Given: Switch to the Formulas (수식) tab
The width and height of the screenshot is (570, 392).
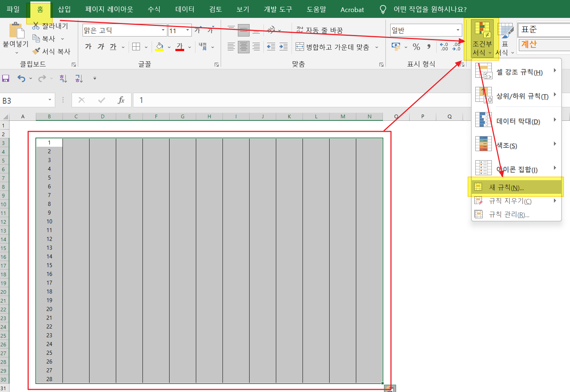Looking at the screenshot, I should coord(154,9).
